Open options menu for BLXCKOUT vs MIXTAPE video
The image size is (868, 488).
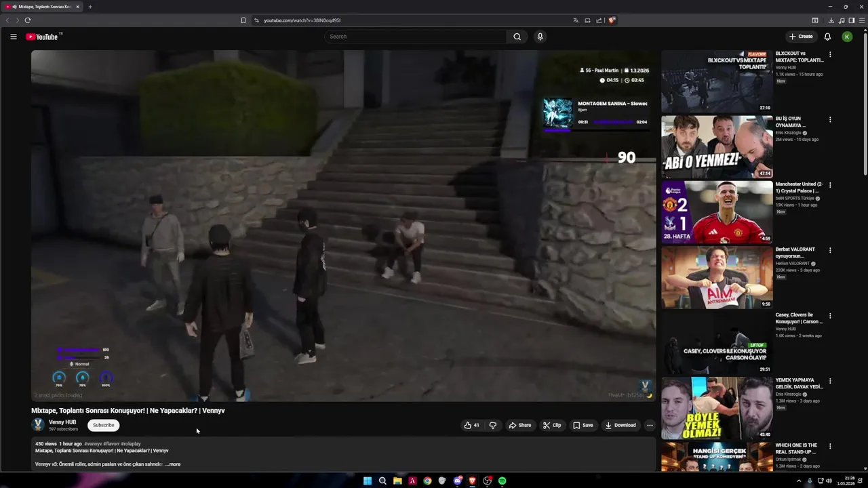[x=830, y=54]
